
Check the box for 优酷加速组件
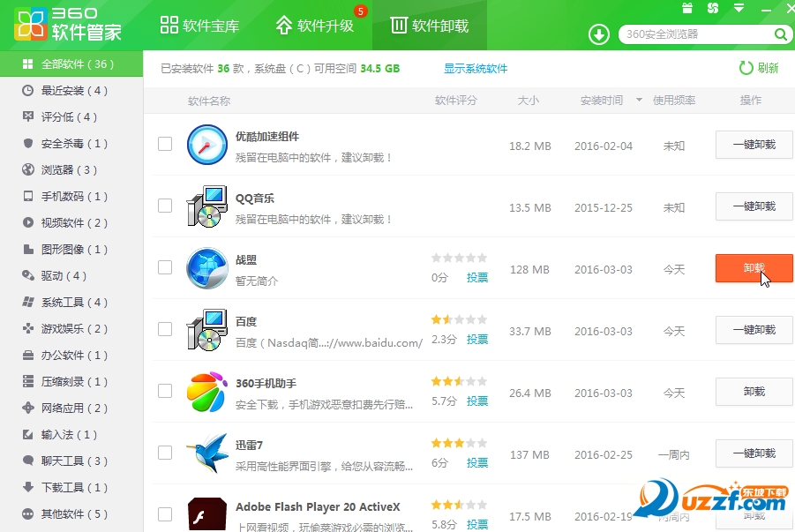point(165,144)
